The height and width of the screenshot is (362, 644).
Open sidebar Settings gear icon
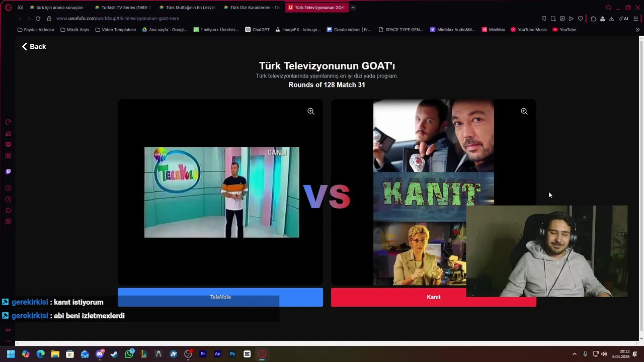click(x=8, y=221)
